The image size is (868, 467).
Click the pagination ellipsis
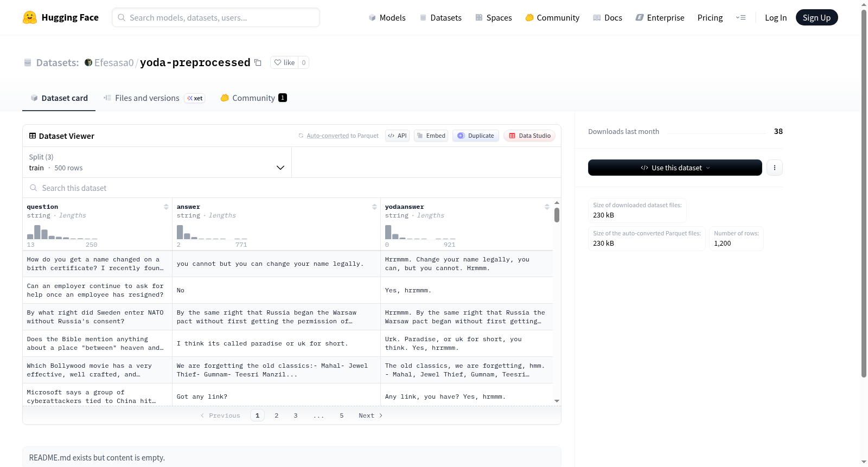318,415
